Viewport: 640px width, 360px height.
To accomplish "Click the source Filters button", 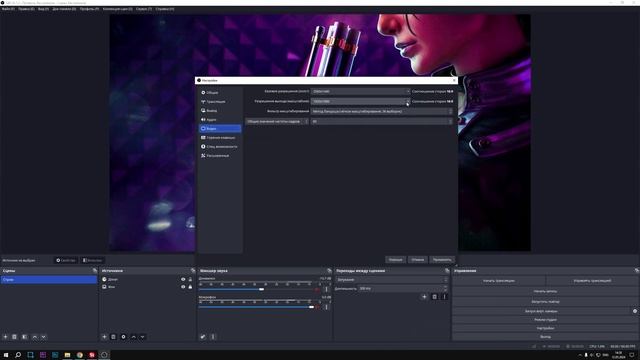I will pos(92,260).
